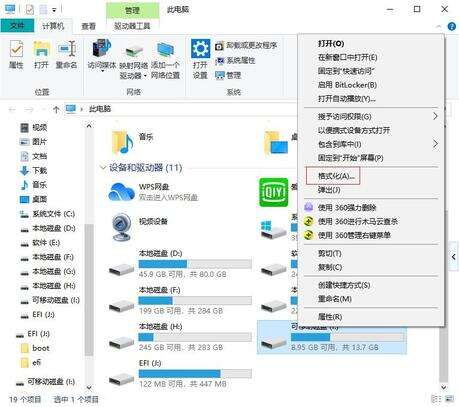This screenshot has width=459, height=407.
Task: Choose 弹出(J) from context menu
Action: [329, 190]
